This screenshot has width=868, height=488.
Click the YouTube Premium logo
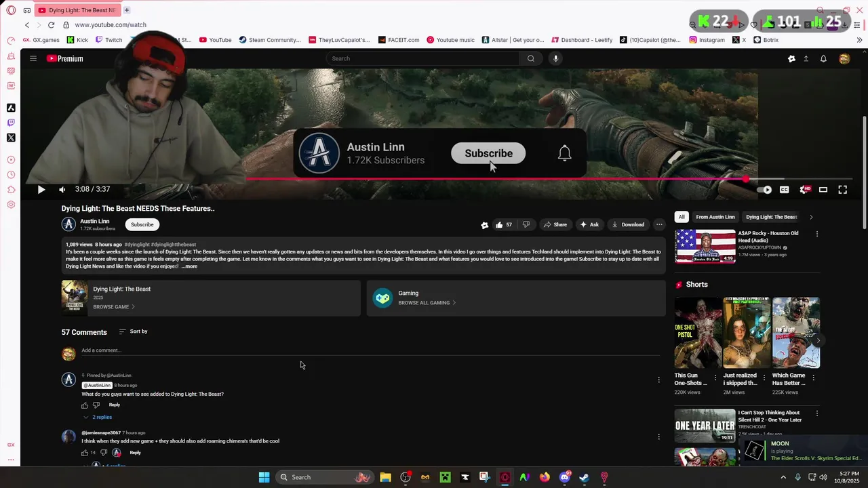point(65,58)
